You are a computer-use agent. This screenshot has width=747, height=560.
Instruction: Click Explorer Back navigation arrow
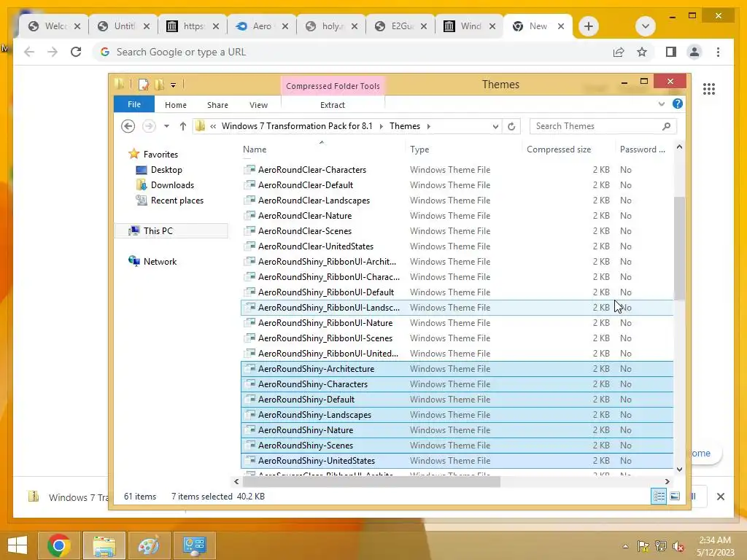tap(128, 126)
